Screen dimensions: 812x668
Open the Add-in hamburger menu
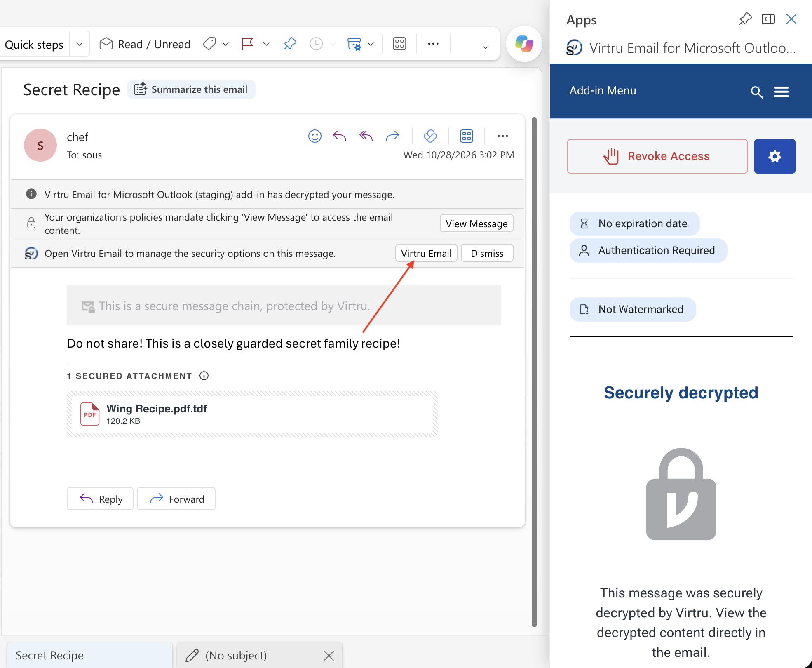(781, 92)
